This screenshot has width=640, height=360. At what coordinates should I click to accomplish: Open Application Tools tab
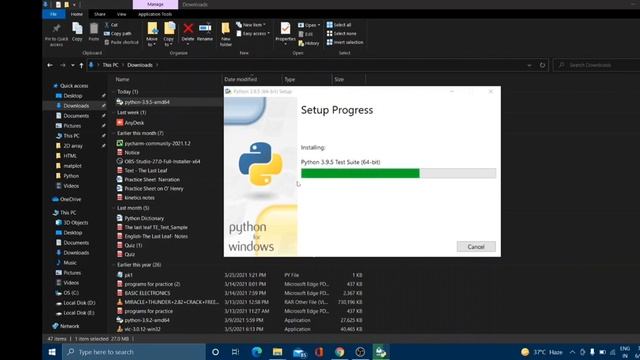[155, 14]
